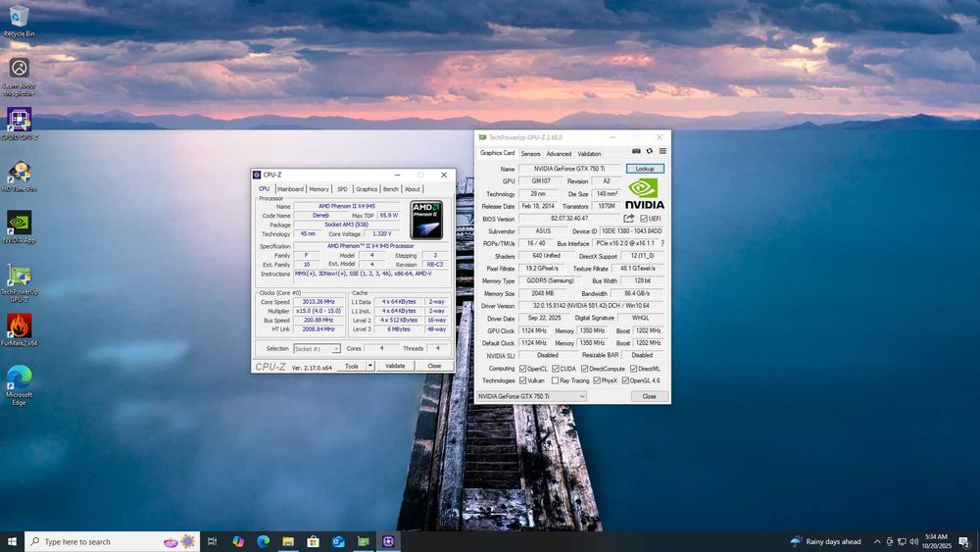
Task: Click Core Speed value 3013.26 MHz
Action: click(x=318, y=301)
